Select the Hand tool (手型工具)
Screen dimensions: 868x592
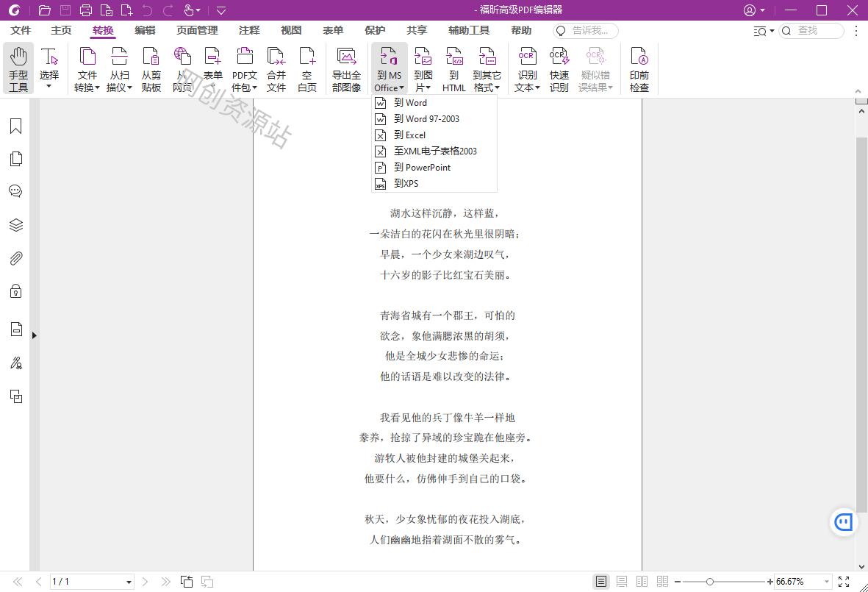[18, 68]
